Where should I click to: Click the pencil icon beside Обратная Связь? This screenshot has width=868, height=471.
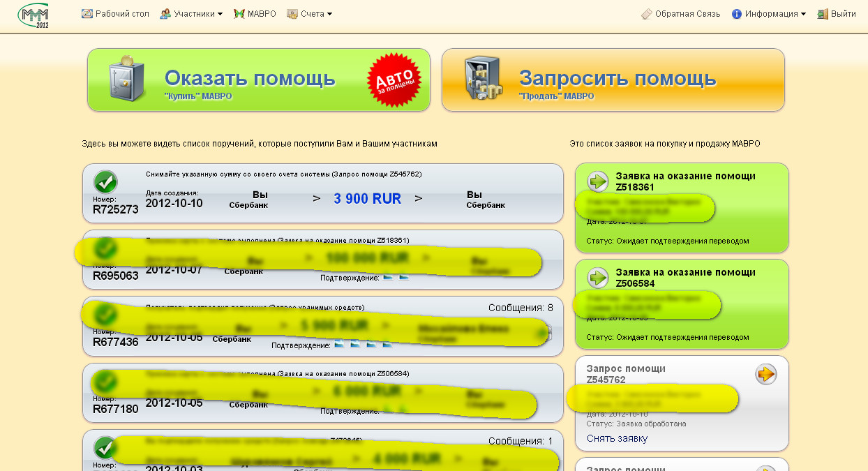pyautogui.click(x=646, y=14)
